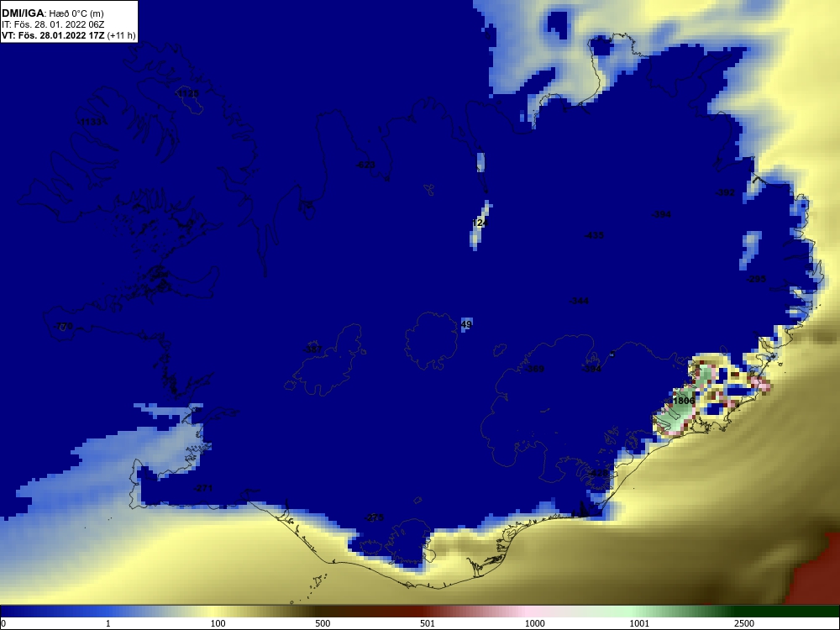840x630 pixels.
Task: Click the '100' tick on the color scale
Action: [x=218, y=623]
